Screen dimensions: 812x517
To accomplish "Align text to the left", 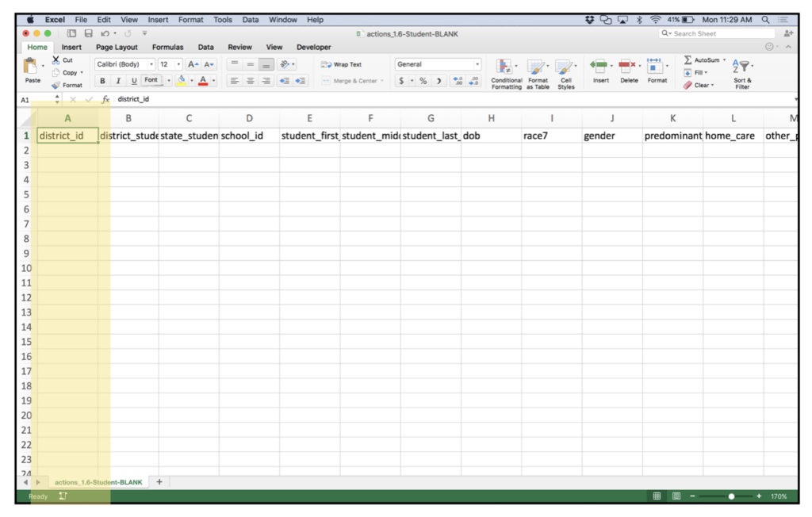I will point(235,81).
